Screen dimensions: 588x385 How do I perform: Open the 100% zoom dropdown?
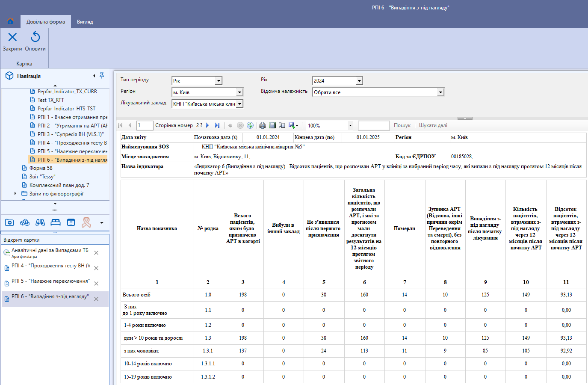click(350, 125)
